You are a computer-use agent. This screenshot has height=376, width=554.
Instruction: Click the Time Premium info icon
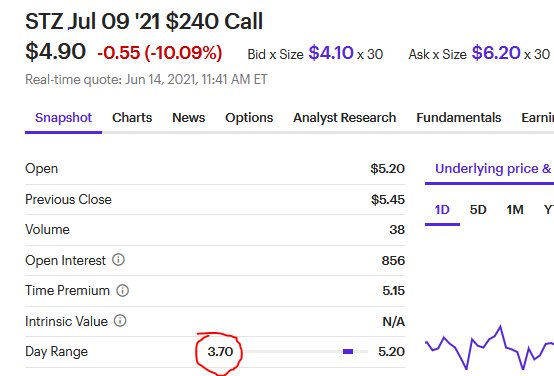[123, 290]
